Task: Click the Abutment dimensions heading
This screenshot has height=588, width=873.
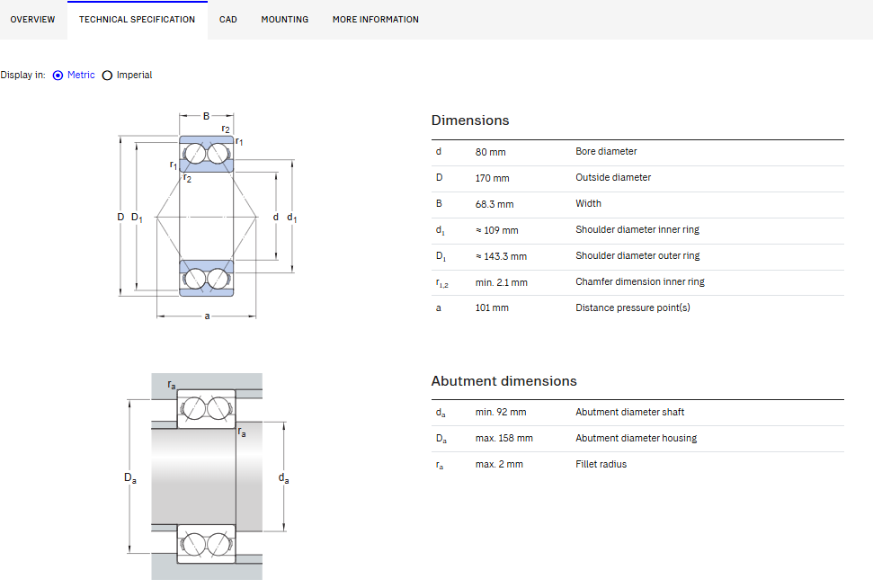Action: [x=503, y=381]
